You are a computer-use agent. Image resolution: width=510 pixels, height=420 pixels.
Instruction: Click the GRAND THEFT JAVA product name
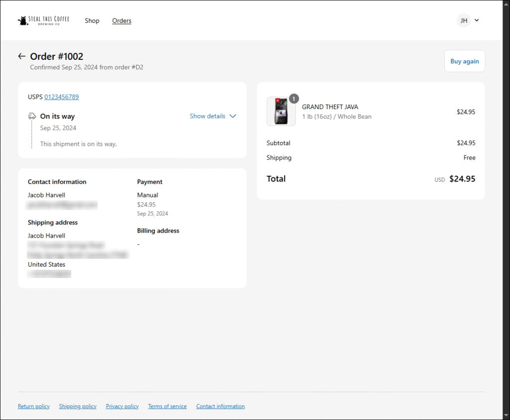click(330, 107)
